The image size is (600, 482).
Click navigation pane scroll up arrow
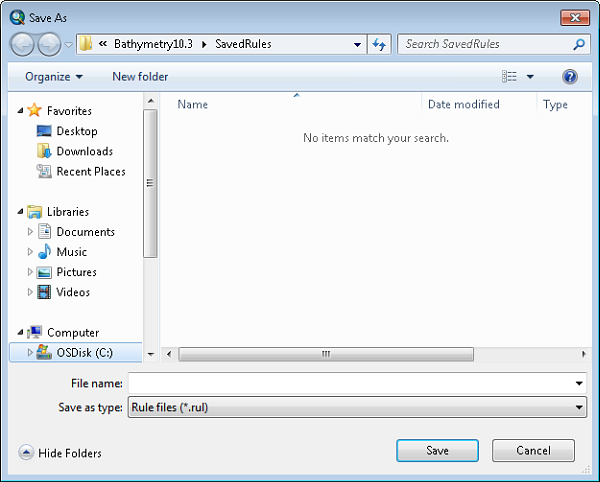[x=150, y=101]
